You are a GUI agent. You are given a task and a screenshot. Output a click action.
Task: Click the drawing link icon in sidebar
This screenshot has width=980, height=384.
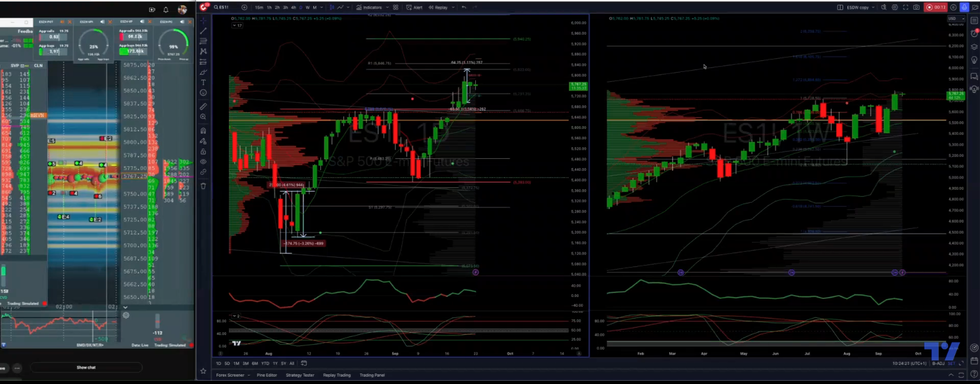point(203,172)
